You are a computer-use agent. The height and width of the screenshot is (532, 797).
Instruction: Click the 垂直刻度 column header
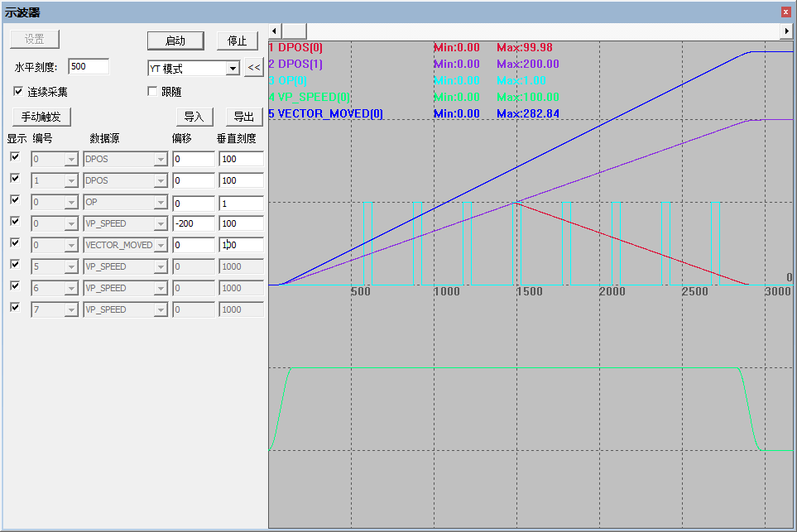coord(237,138)
